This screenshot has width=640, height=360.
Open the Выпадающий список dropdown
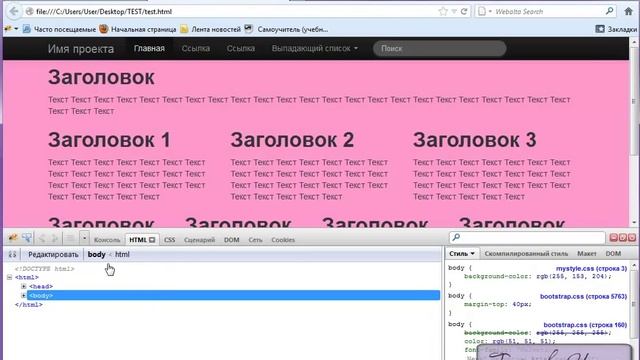(x=315, y=48)
